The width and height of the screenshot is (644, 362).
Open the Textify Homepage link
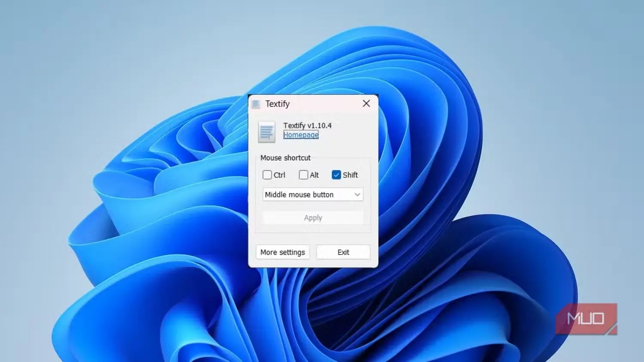[301, 135]
